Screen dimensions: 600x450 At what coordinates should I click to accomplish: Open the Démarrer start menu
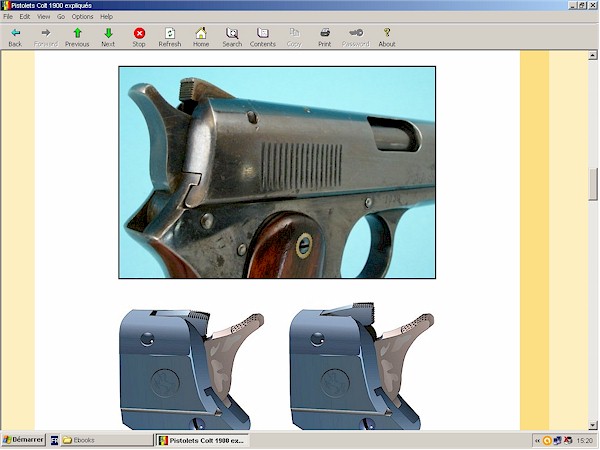click(24, 440)
